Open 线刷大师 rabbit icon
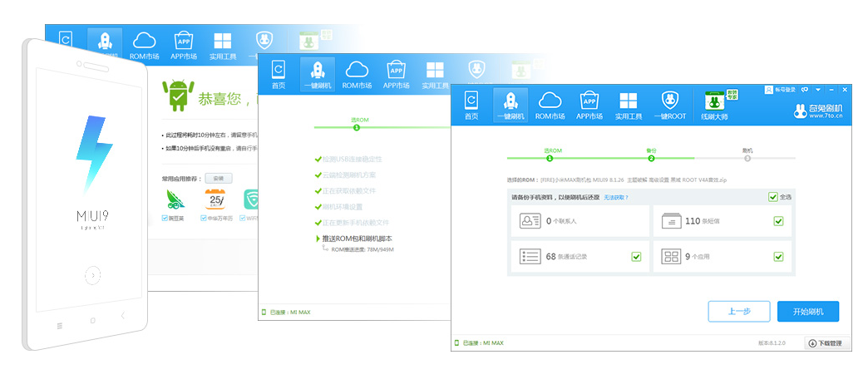 click(715, 106)
